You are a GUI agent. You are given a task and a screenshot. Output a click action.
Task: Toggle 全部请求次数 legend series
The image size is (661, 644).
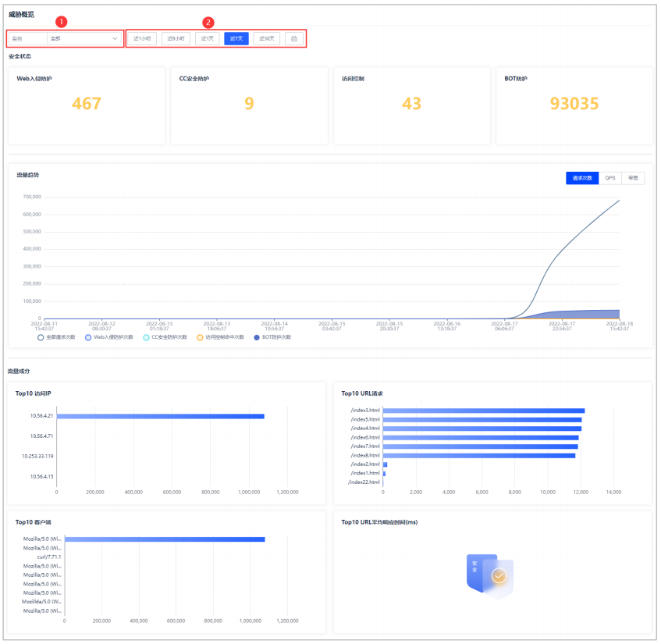click(x=56, y=337)
